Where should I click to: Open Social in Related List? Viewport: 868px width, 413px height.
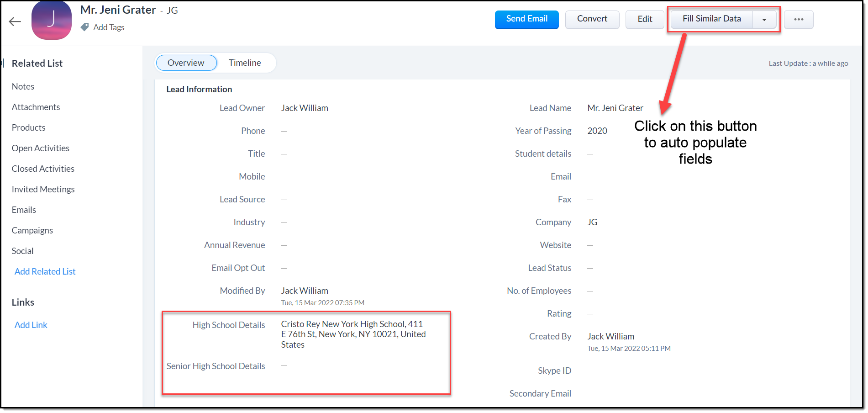pos(22,251)
